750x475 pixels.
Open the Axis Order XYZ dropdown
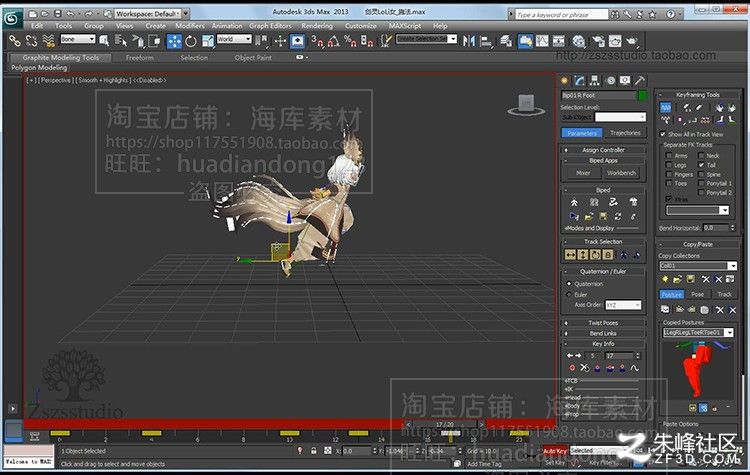click(x=623, y=305)
